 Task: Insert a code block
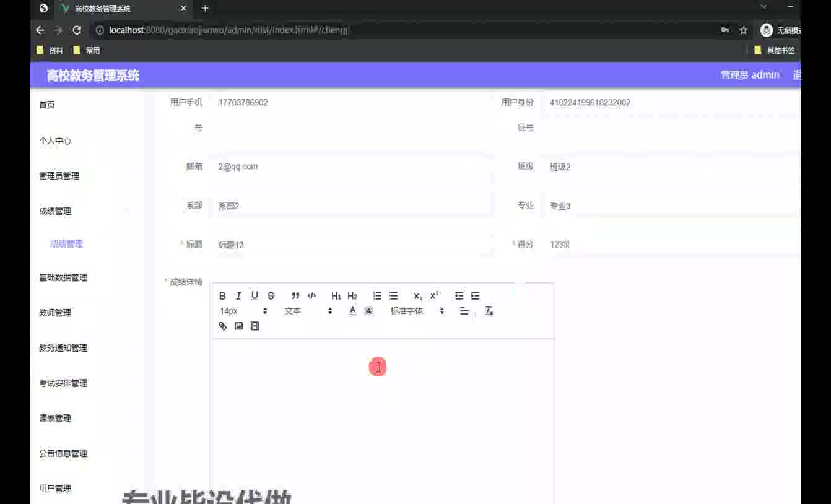311,296
